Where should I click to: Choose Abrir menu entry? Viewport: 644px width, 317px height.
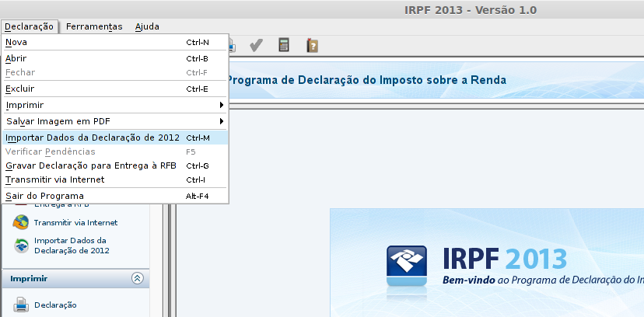coord(115,58)
